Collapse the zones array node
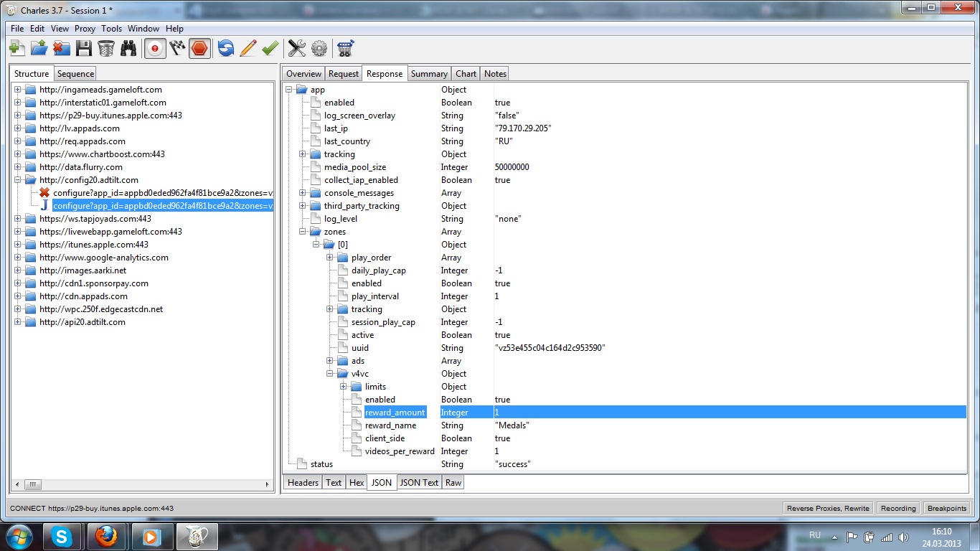 (x=303, y=232)
